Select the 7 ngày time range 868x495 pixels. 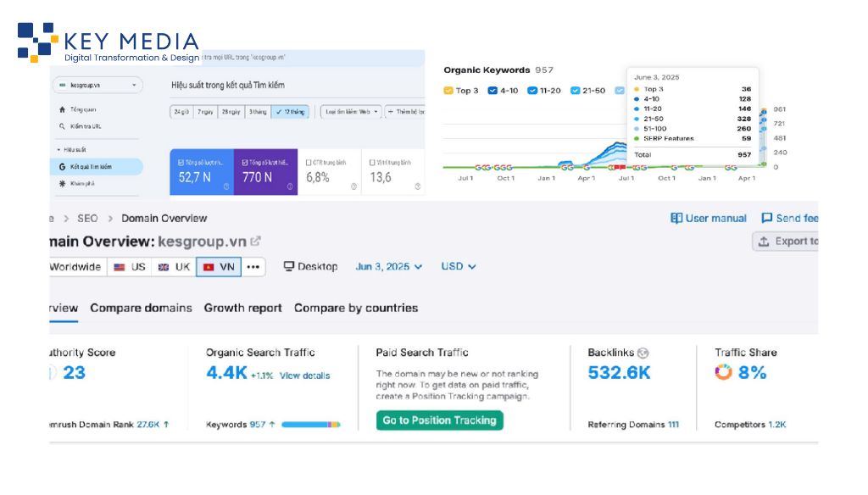tap(205, 112)
